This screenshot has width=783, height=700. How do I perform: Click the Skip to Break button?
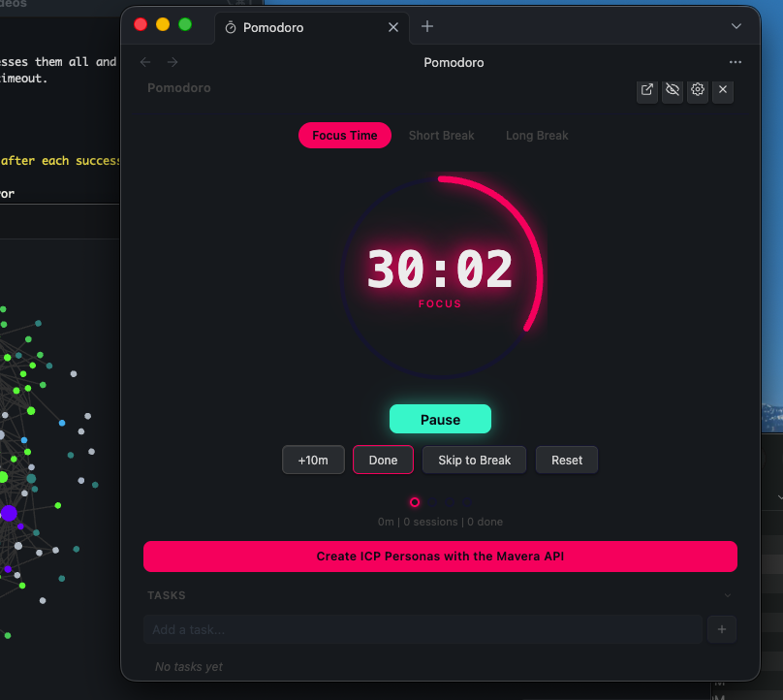pos(474,460)
